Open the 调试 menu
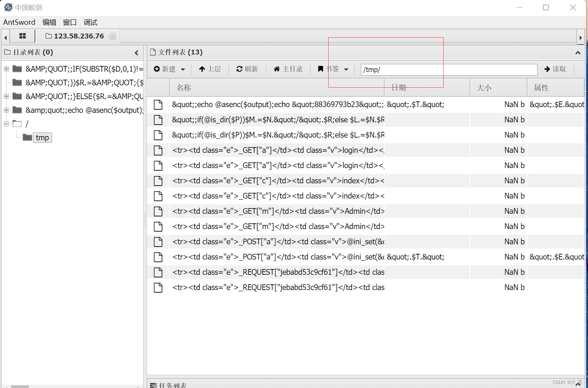Screen dimensions: 588x388 [90, 22]
